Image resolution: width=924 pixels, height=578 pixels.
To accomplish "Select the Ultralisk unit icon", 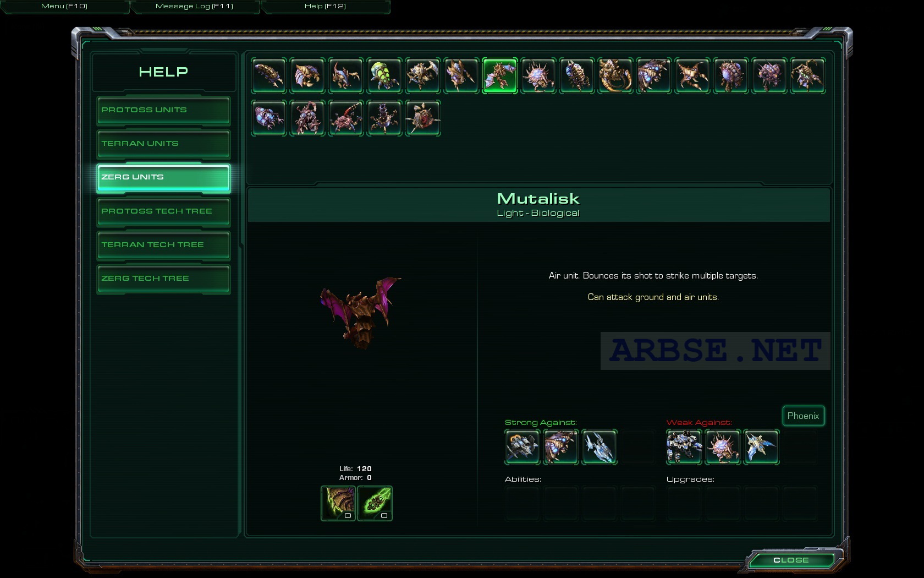I will point(615,75).
